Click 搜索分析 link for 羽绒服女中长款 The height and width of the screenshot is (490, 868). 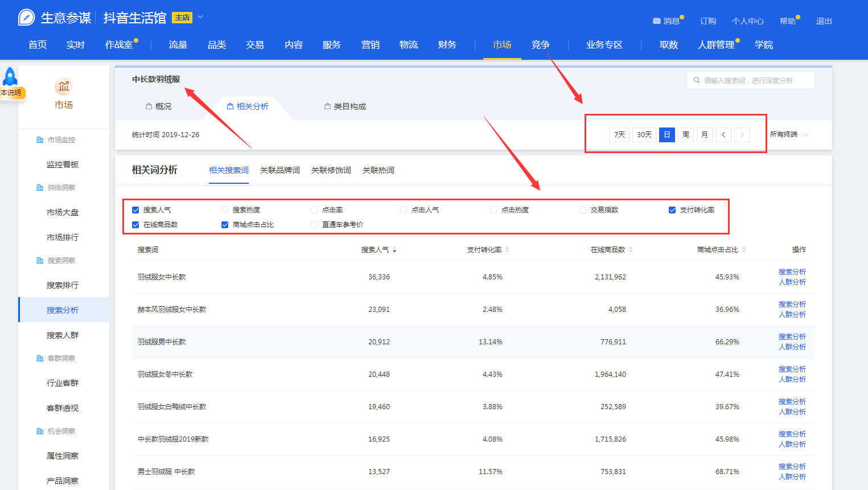tap(792, 272)
